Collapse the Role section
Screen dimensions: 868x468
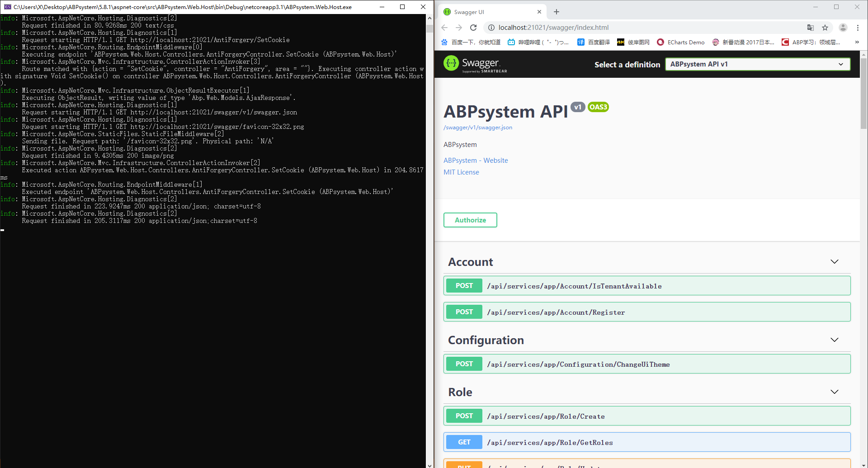pos(835,392)
